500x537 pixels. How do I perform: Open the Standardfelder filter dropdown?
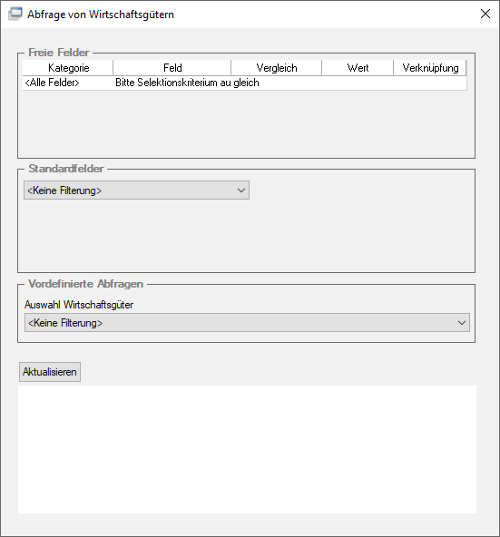[136, 190]
